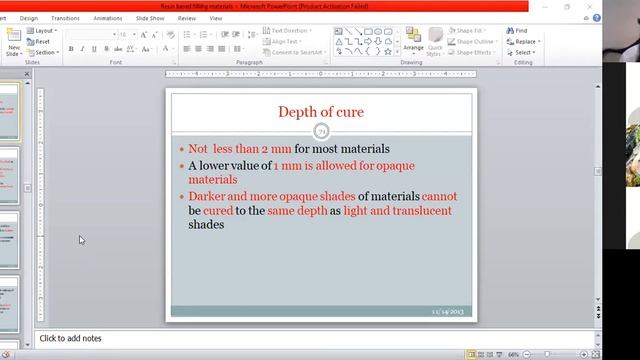Viewport: 640px width, 360px height.
Task: Zoom out with minus button
Action: point(527,355)
